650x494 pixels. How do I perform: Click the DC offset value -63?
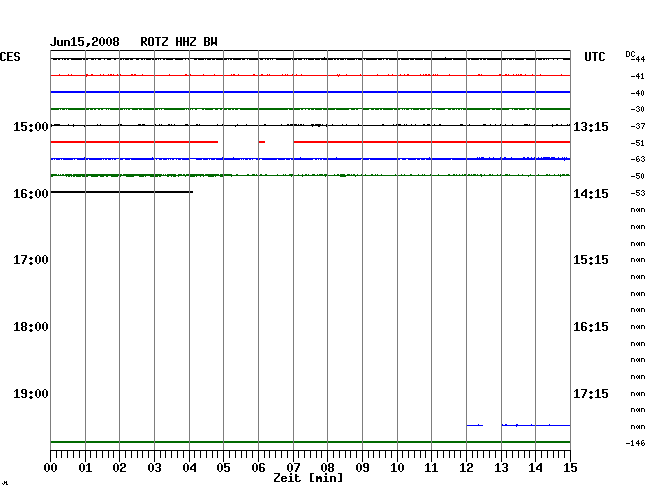(638, 159)
